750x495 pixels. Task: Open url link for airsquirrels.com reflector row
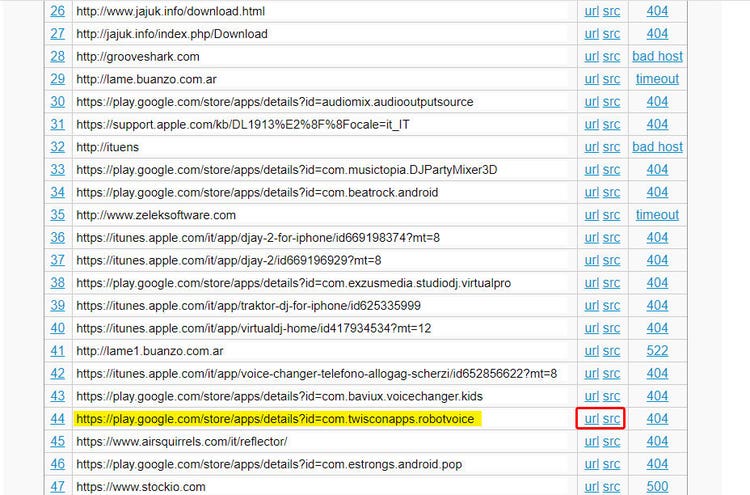(x=591, y=441)
